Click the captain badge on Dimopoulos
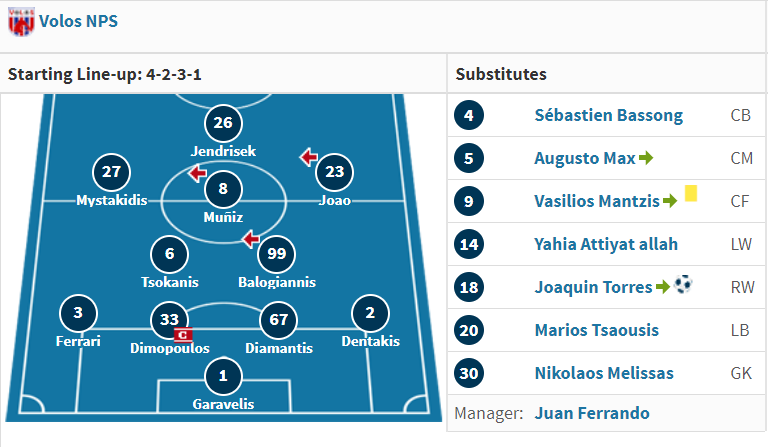The image size is (768, 447). pyautogui.click(x=183, y=335)
